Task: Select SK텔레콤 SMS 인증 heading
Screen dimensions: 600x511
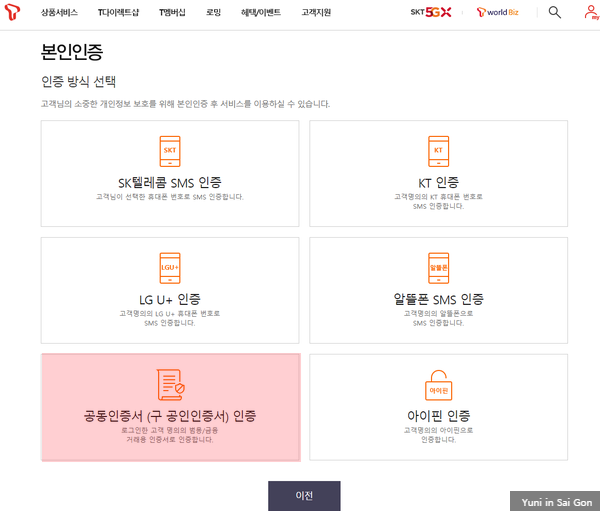Action: 170,183
